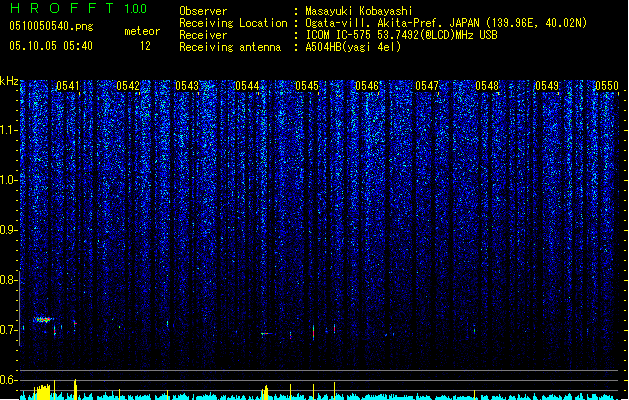Click the 0542 time marker
Image resolution: width=629 pixels, height=400 pixels.
[128, 86]
